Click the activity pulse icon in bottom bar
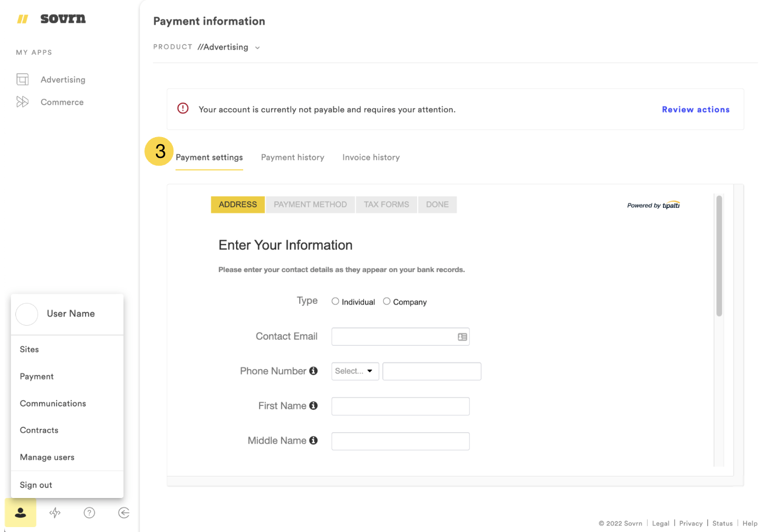Image resolution: width=763 pixels, height=532 pixels. [x=55, y=513]
